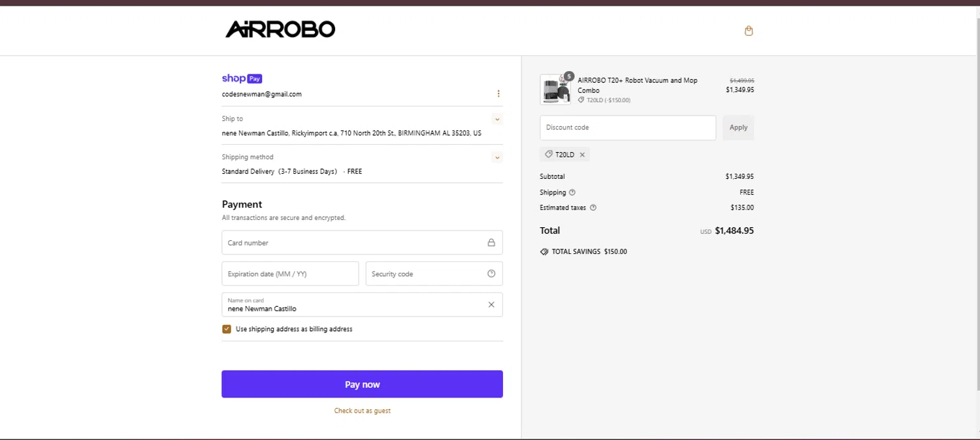
Task: Click the robot vacuum product thumbnail
Action: (x=556, y=89)
